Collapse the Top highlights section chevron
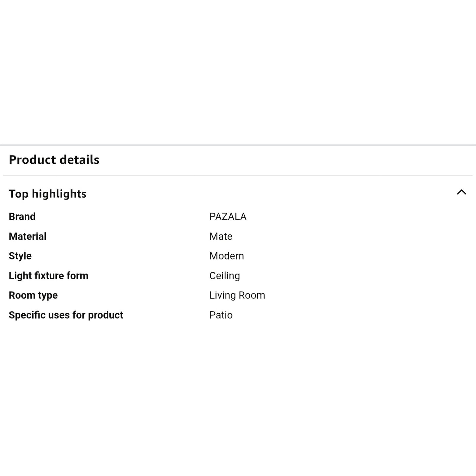Image resolution: width=476 pixels, height=476 pixels. tap(462, 192)
